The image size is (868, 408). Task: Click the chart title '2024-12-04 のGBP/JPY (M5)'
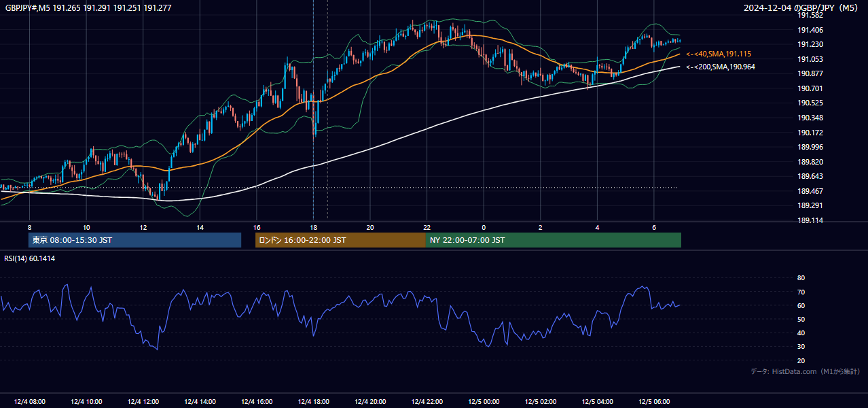(801, 8)
